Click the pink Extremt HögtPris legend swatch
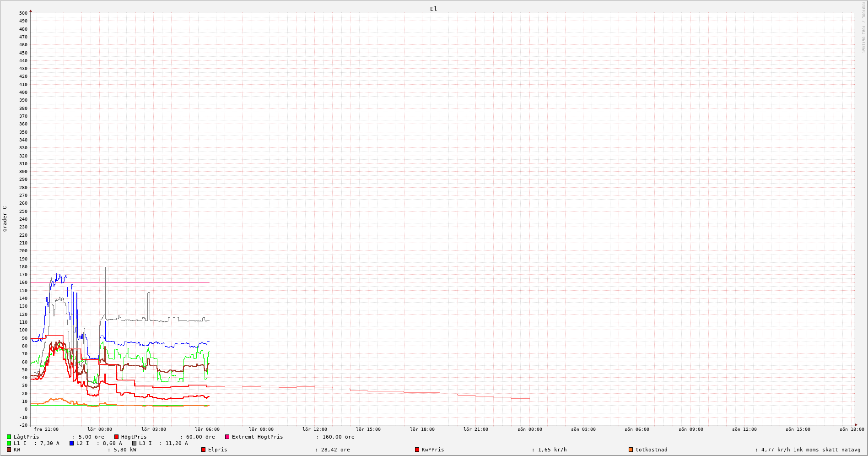This screenshot has width=868, height=456. [227, 437]
